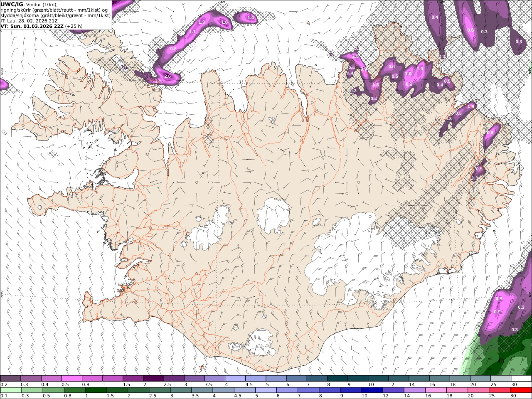Viewport: 532px width, 399px height.
Task: Click the 2.6 precipitation value on the map
Action: (167, 76)
